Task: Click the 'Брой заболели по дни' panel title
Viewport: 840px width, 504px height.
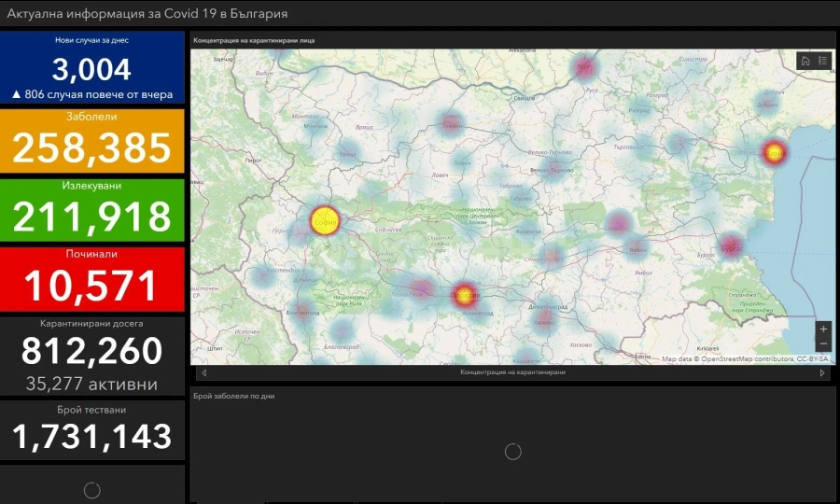Action: pyautogui.click(x=233, y=396)
